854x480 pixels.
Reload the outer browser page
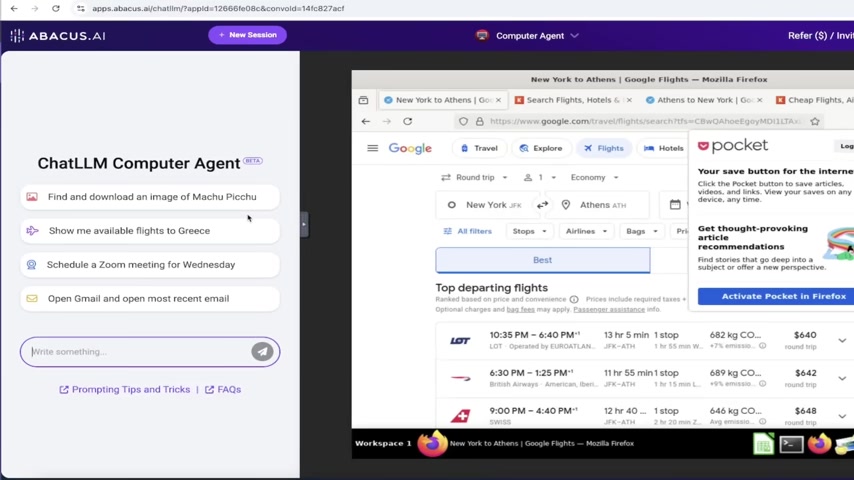point(56,8)
